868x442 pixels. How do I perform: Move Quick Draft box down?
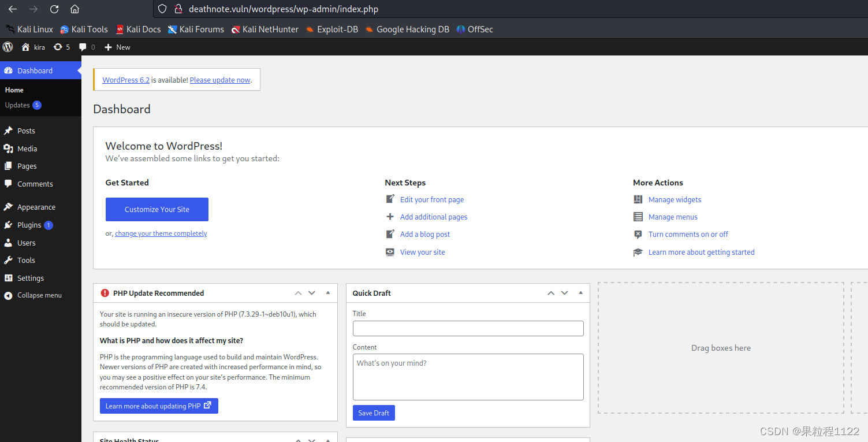click(x=565, y=293)
